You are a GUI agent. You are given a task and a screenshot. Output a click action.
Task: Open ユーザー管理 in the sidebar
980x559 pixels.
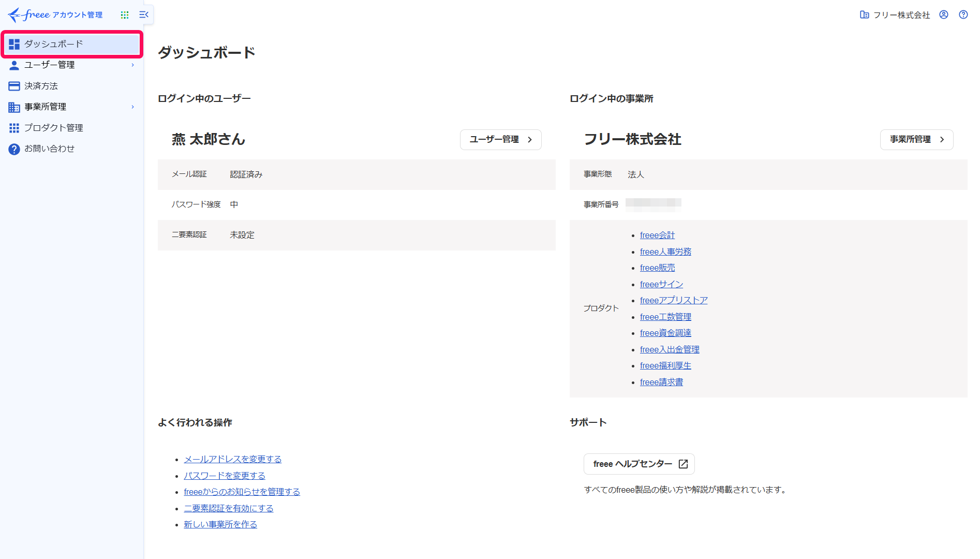tap(72, 65)
